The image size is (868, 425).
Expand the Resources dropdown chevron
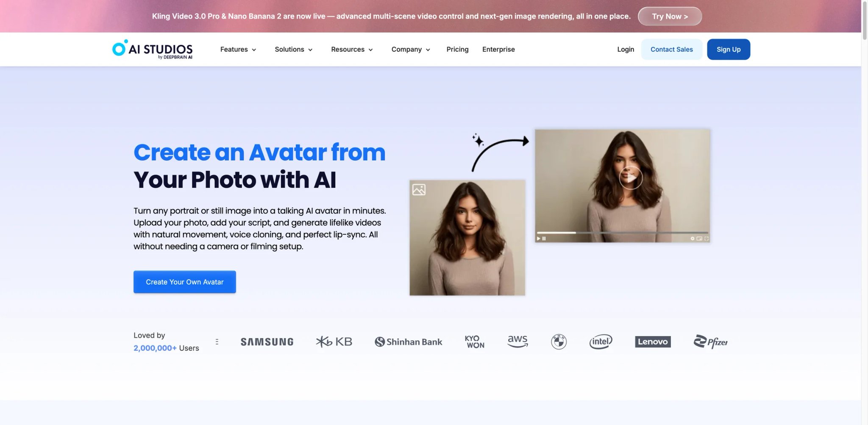(370, 50)
